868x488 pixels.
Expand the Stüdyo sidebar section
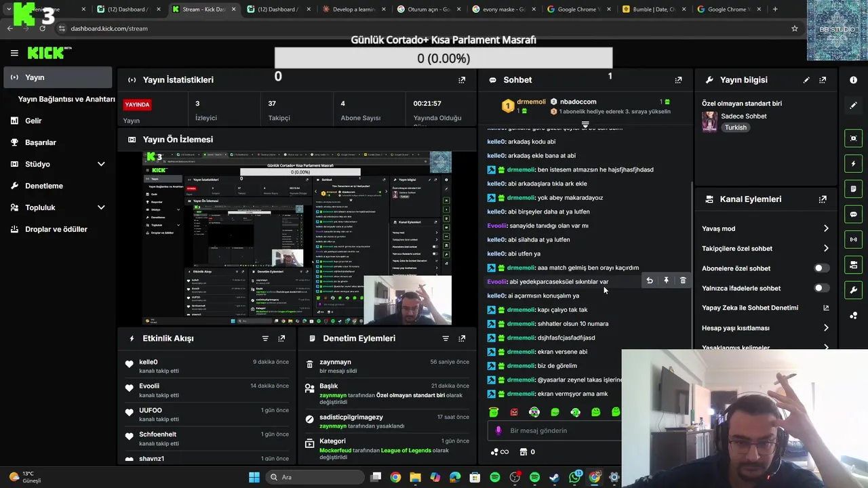pyautogui.click(x=101, y=164)
